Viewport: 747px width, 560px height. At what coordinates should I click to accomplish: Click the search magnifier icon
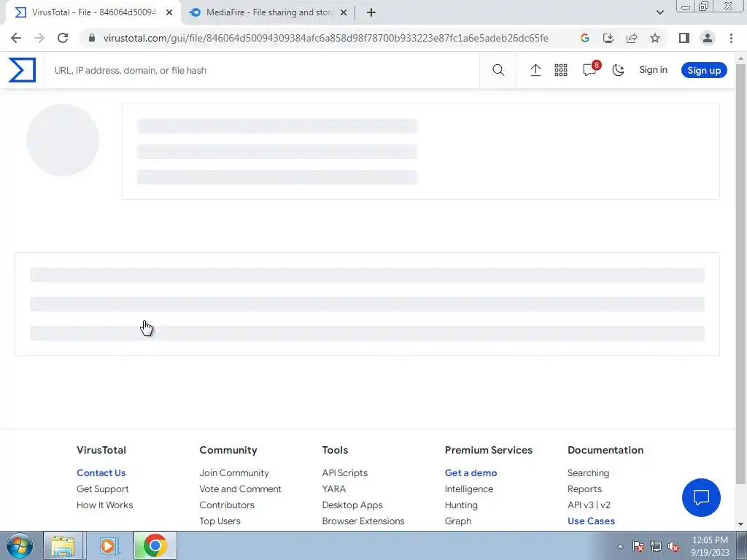click(x=498, y=70)
